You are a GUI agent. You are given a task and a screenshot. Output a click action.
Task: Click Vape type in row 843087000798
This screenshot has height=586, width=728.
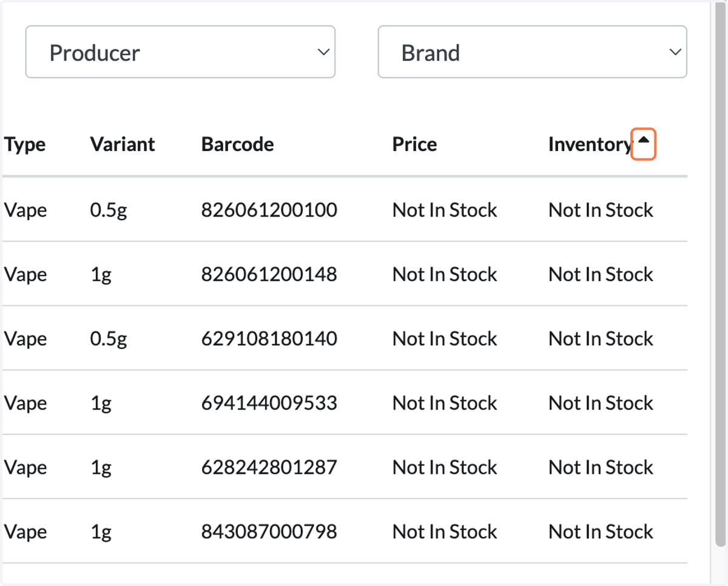25,532
